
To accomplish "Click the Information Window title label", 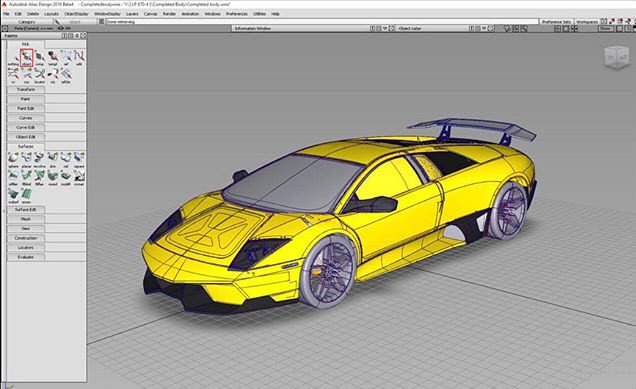I will point(253,28).
